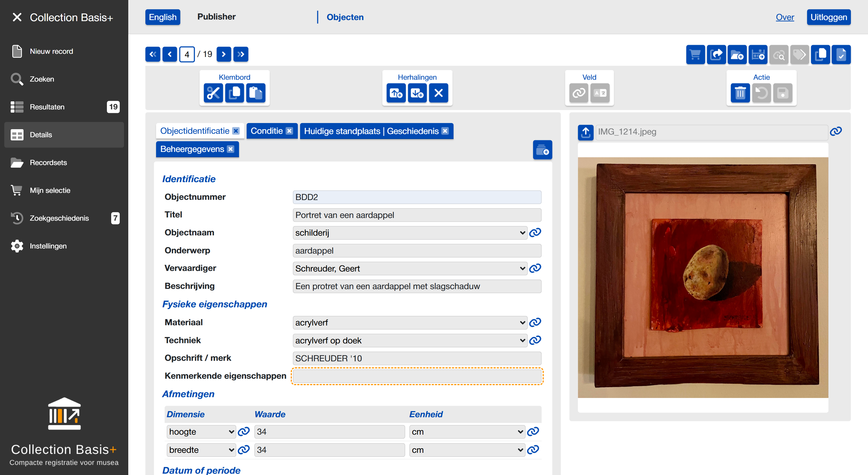The image size is (868, 475).
Task: Click the Kenmerkende eigenschappen input field
Action: (417, 376)
